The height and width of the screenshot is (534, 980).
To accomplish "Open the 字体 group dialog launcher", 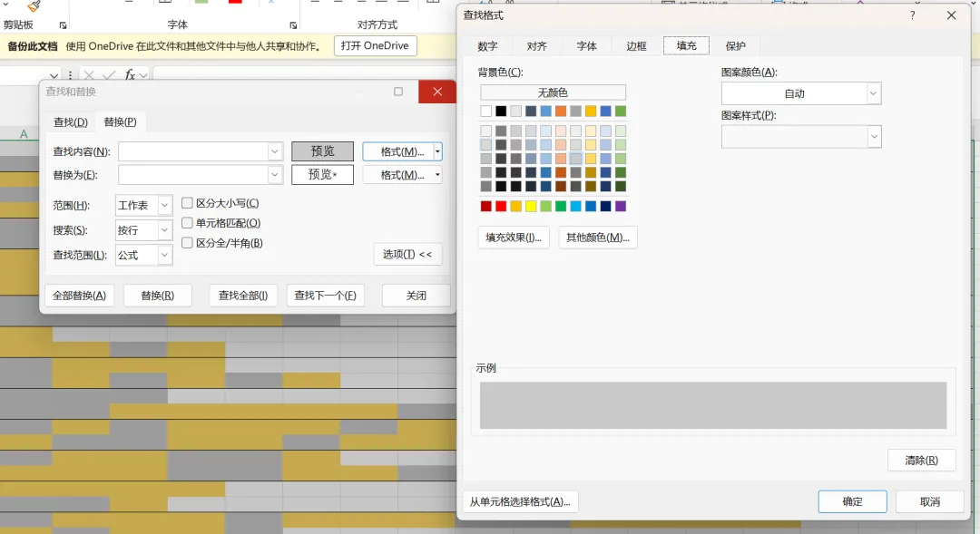I will point(293,25).
